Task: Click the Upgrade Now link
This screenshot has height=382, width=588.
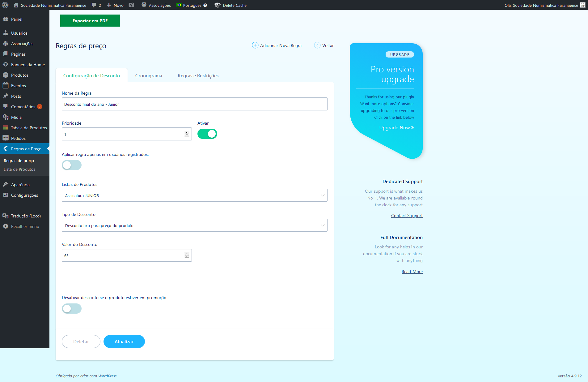Action: click(397, 127)
